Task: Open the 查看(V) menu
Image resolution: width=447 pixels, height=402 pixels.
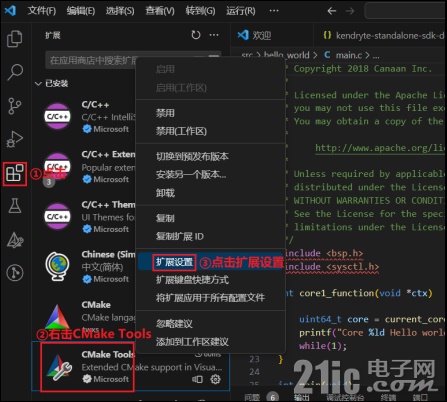Action: [160, 11]
